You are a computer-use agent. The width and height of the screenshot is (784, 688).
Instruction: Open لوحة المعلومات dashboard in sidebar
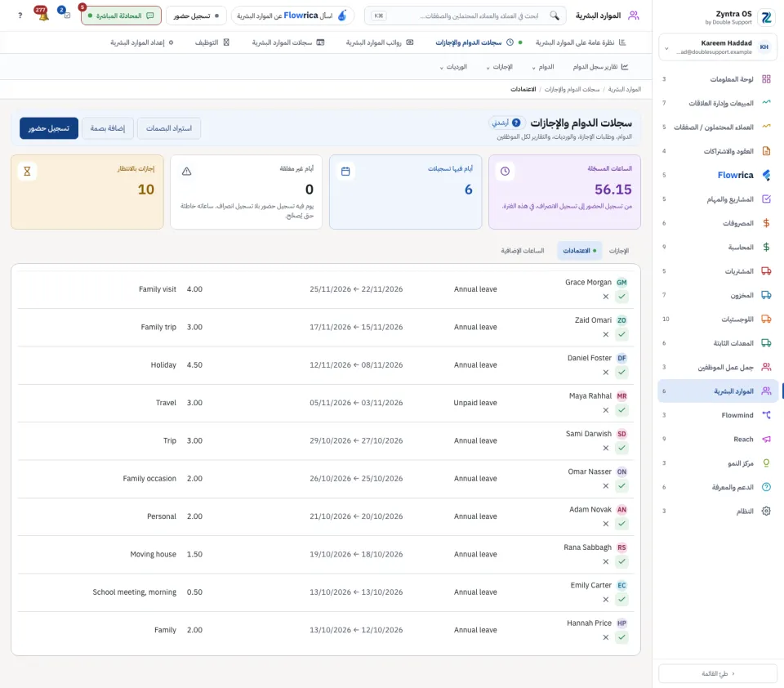click(717, 79)
